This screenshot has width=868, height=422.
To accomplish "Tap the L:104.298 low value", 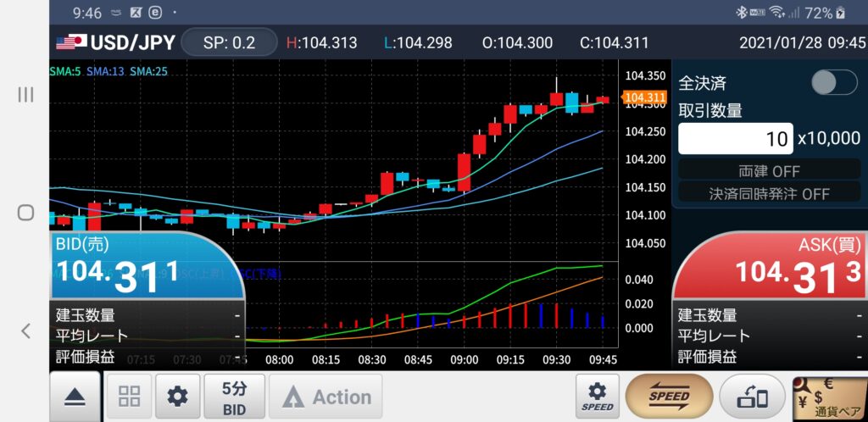I will click(418, 42).
